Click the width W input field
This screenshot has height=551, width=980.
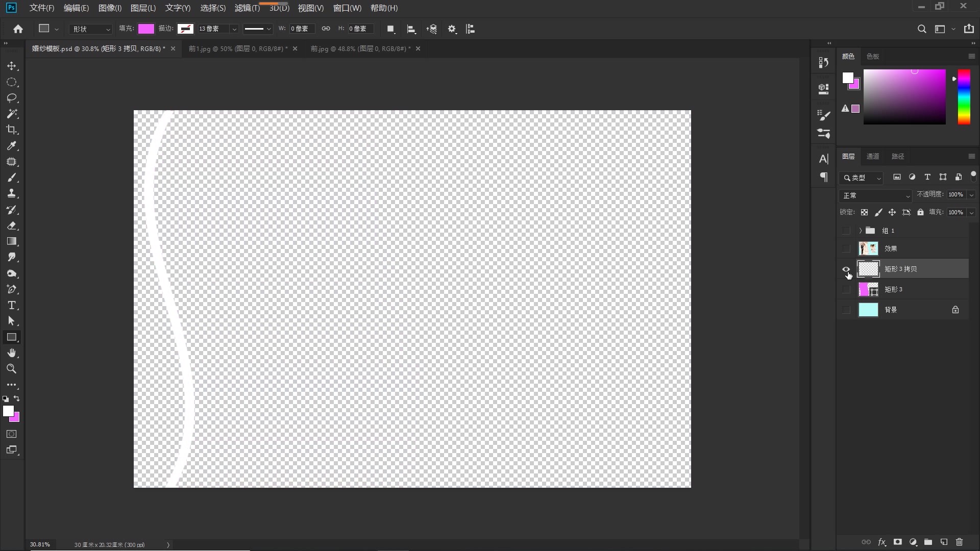click(301, 29)
